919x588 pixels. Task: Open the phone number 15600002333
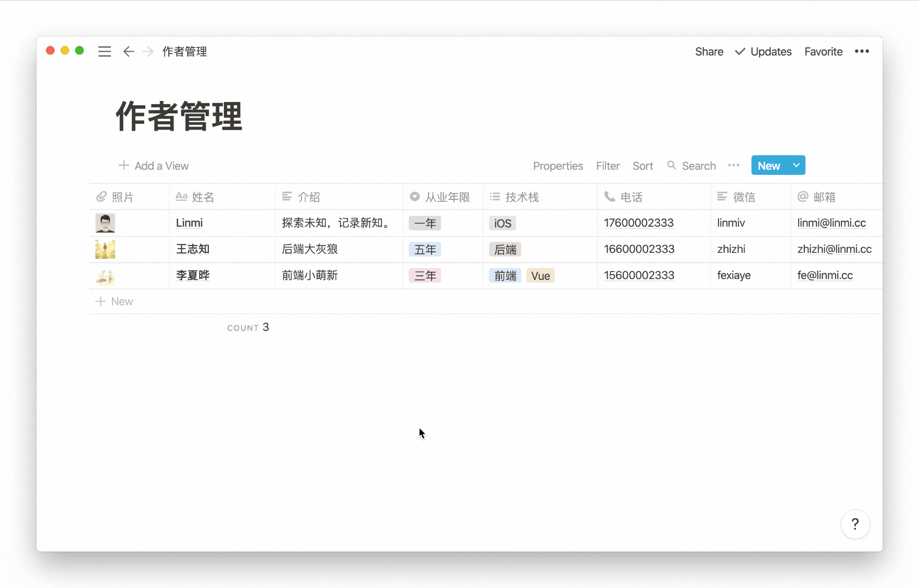point(639,275)
